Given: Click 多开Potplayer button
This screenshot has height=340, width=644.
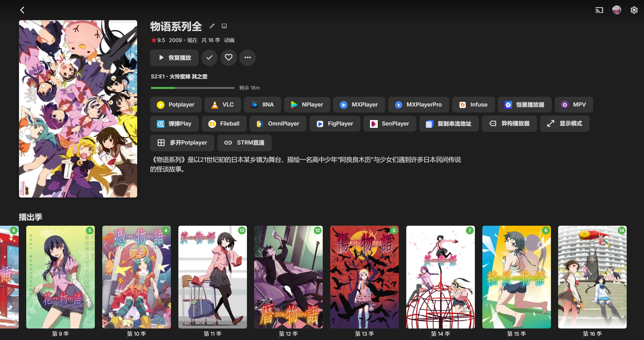Looking at the screenshot, I should pyautogui.click(x=182, y=143).
